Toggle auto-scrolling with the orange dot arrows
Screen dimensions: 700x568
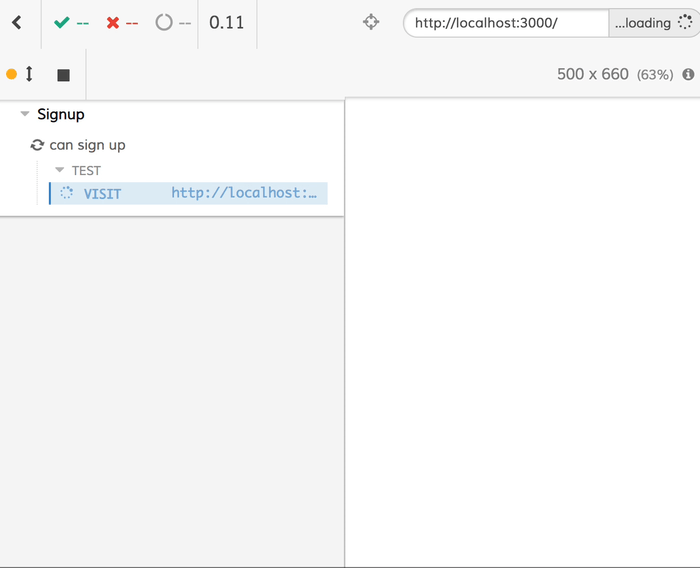(21, 74)
